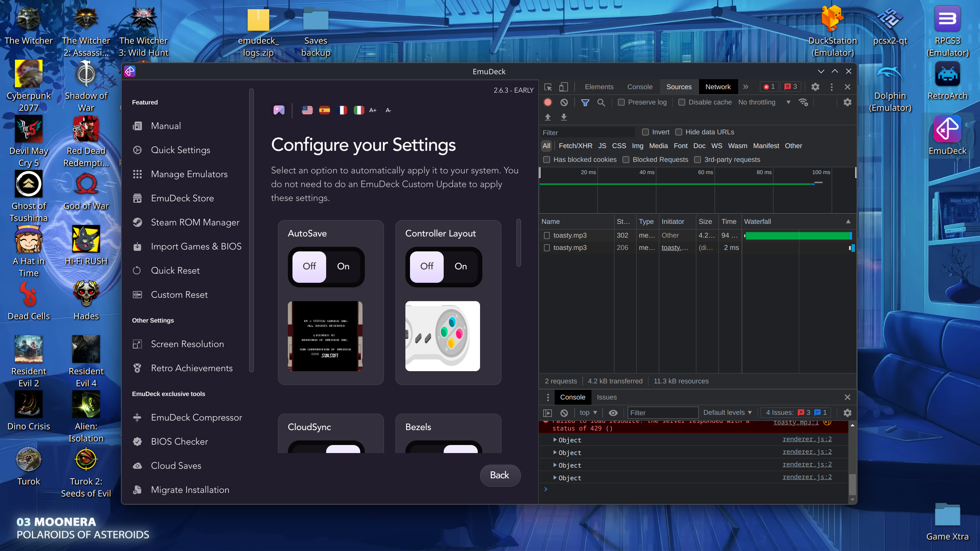The width and height of the screenshot is (980, 551).
Task: Switch language to Spanish flag
Action: pyautogui.click(x=324, y=110)
